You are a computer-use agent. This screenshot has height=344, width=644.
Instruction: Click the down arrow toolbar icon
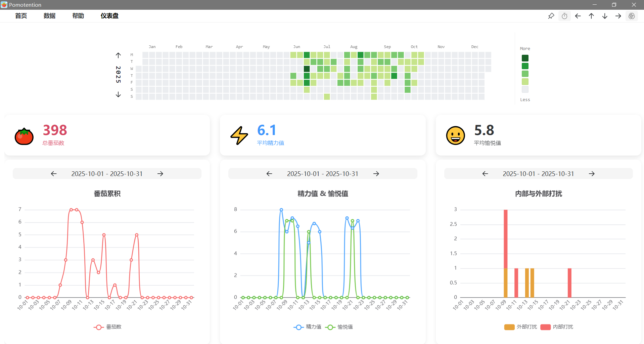(x=605, y=16)
